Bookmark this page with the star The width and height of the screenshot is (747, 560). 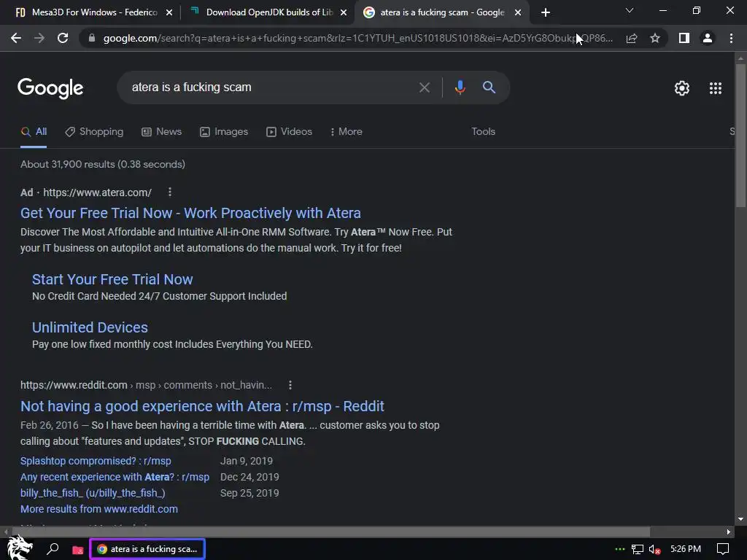click(x=655, y=38)
